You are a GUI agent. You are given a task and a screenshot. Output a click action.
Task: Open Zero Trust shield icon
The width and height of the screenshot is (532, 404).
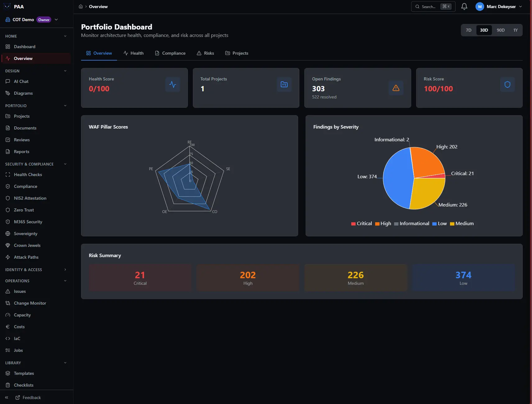(x=8, y=210)
